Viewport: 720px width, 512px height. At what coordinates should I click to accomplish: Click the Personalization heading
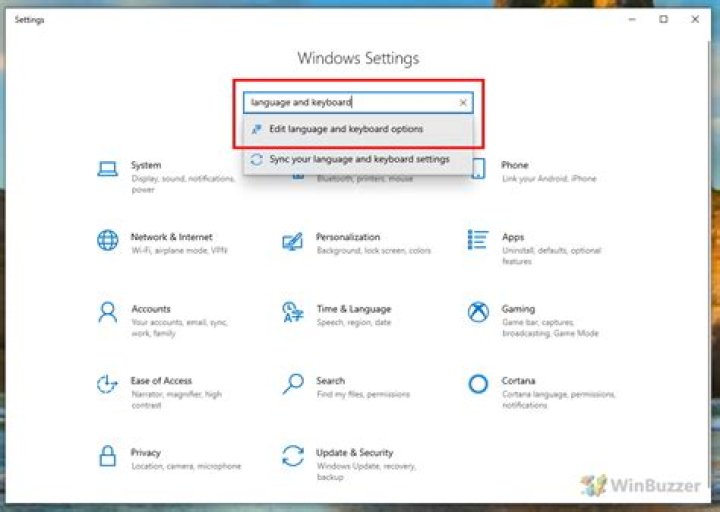pos(348,237)
